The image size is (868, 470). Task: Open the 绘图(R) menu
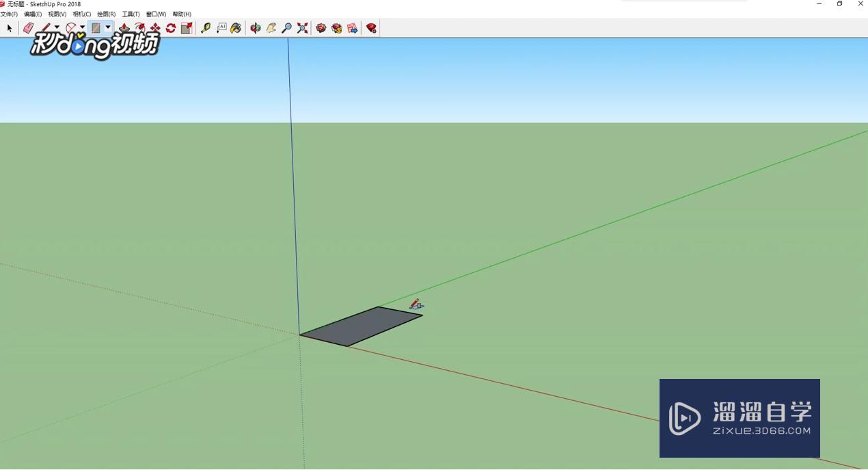pos(107,14)
